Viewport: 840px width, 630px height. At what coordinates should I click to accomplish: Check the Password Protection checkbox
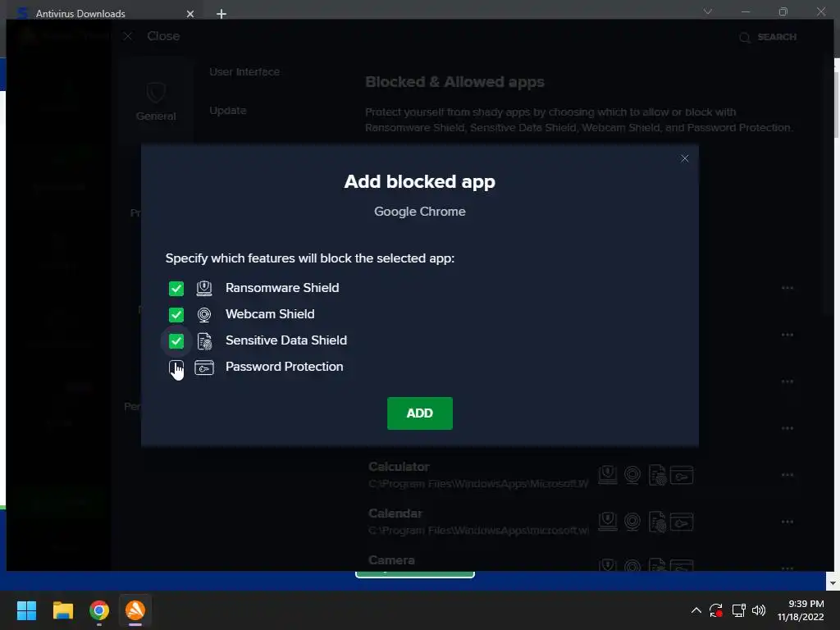tap(176, 367)
